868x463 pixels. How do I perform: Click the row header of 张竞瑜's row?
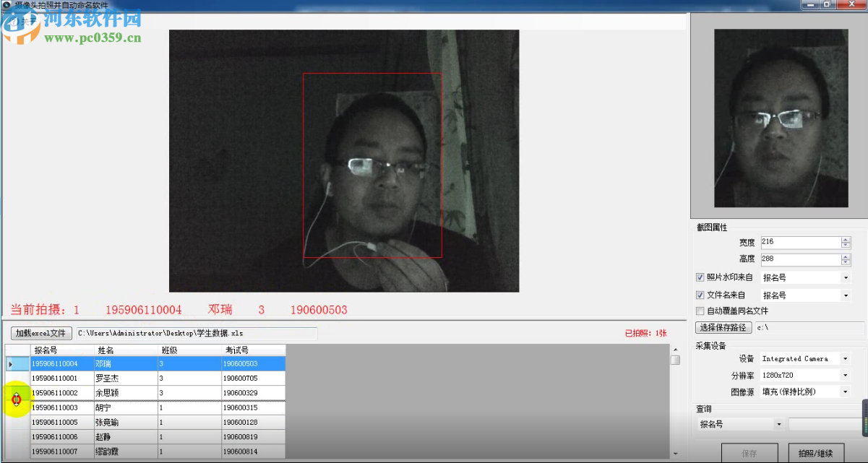(x=18, y=423)
